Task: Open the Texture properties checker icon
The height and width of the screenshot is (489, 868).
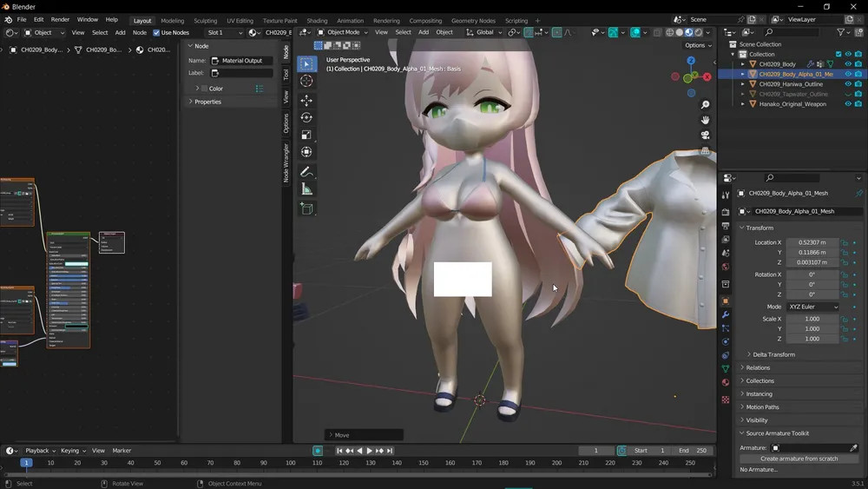Action: pos(726,400)
